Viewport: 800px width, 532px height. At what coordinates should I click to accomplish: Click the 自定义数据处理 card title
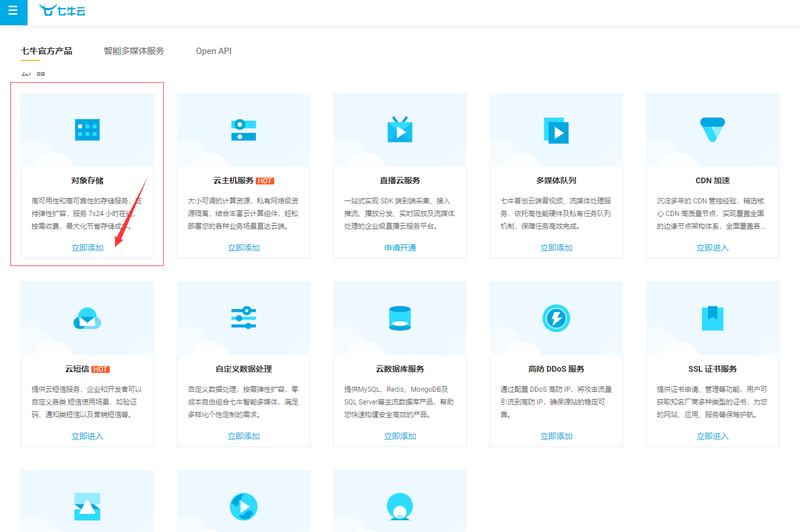(x=244, y=369)
